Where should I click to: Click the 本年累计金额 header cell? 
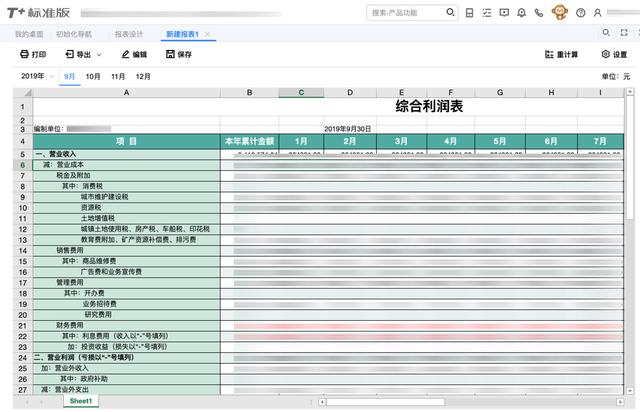(x=249, y=141)
